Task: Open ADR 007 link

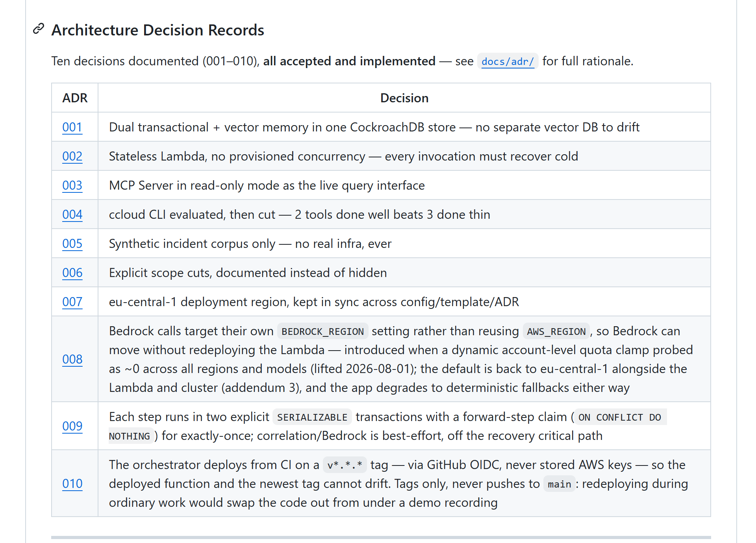Action: [x=72, y=302]
